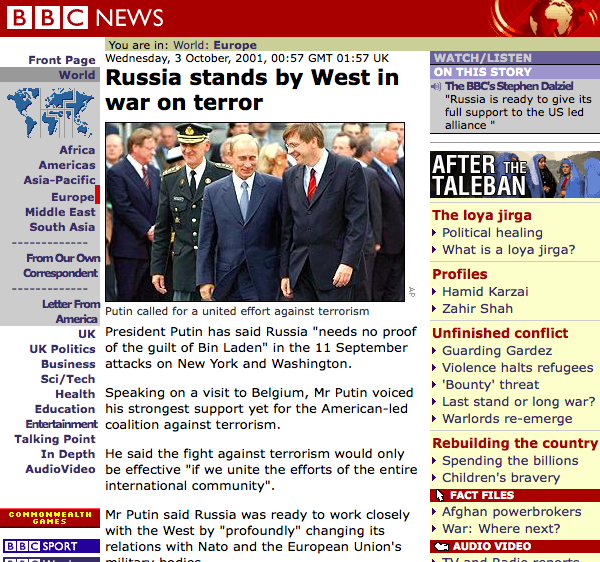Open War: Where next? link
This screenshot has height=562, width=600.
pos(501,528)
